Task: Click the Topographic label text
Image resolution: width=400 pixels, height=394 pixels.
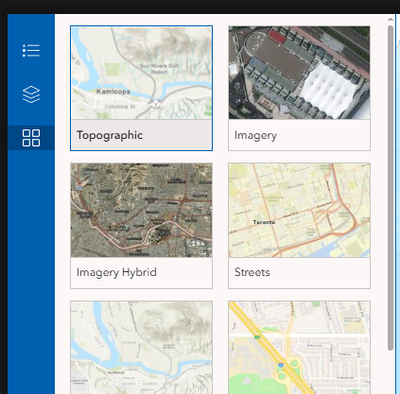Action: 110,135
